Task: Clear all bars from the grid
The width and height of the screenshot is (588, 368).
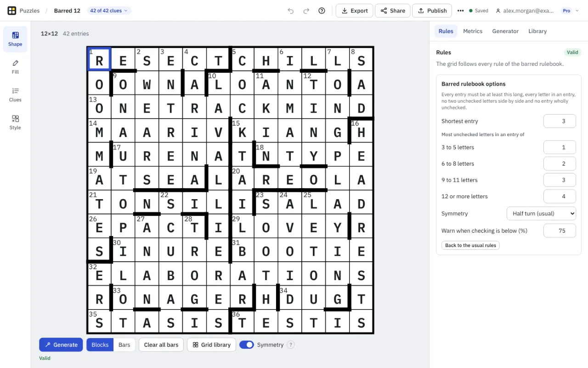Action: click(x=161, y=345)
